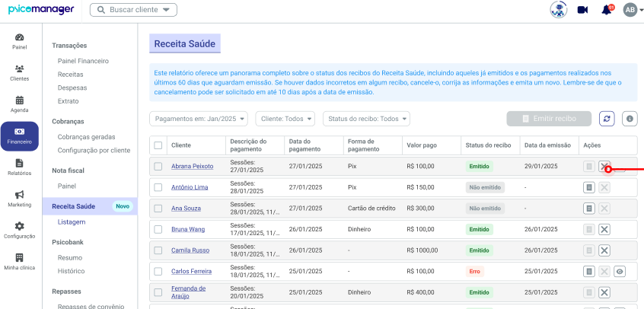Screen dimensions: 644x309
Task: Check the Ana Souza row checkbox
Action: point(158,209)
